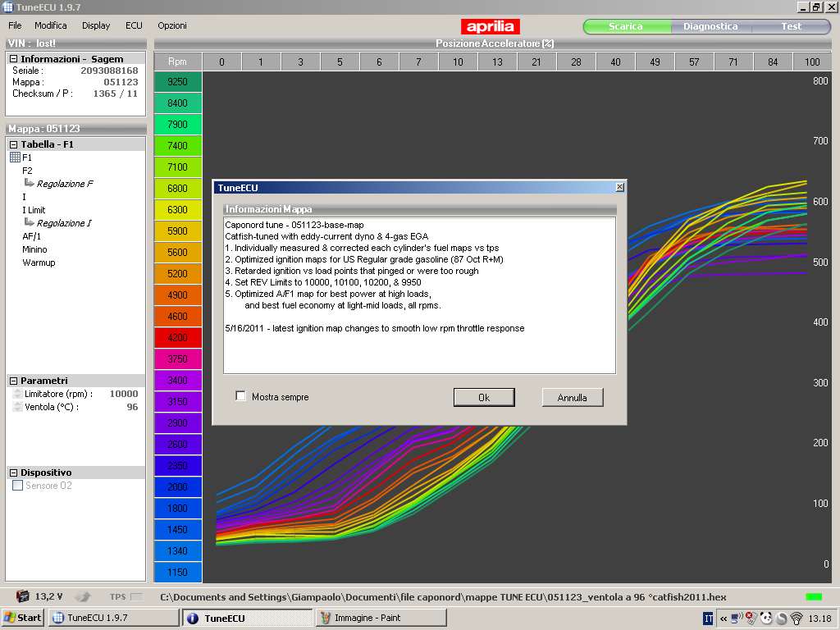Switch to the Diagnostica tab
Image resolution: width=840 pixels, height=630 pixels.
[710, 26]
